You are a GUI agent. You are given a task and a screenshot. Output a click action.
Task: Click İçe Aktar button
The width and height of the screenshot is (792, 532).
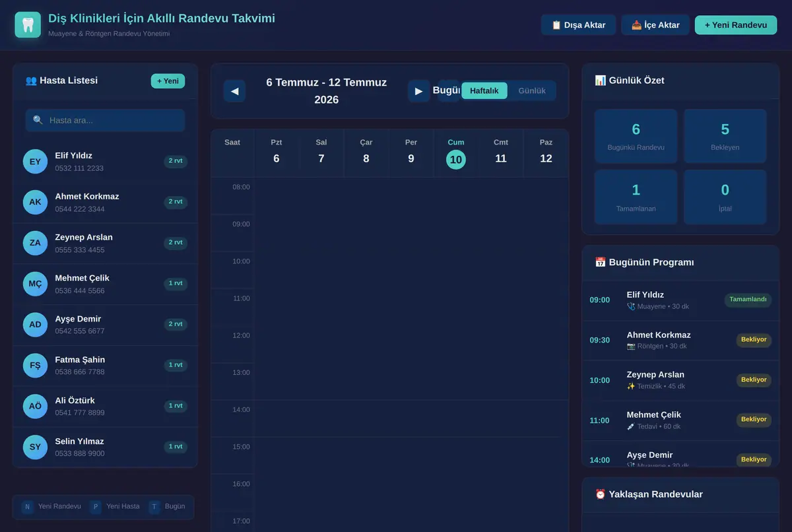click(655, 25)
